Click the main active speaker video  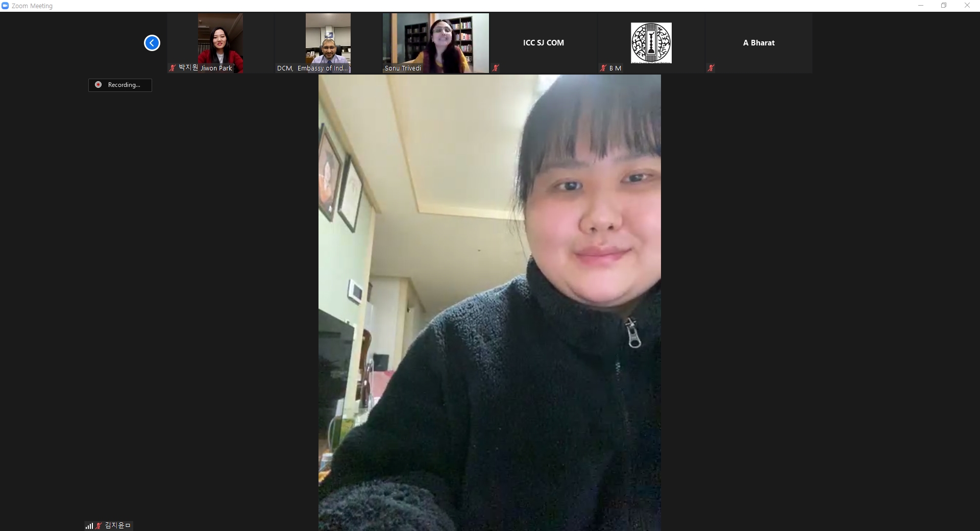coord(489,302)
